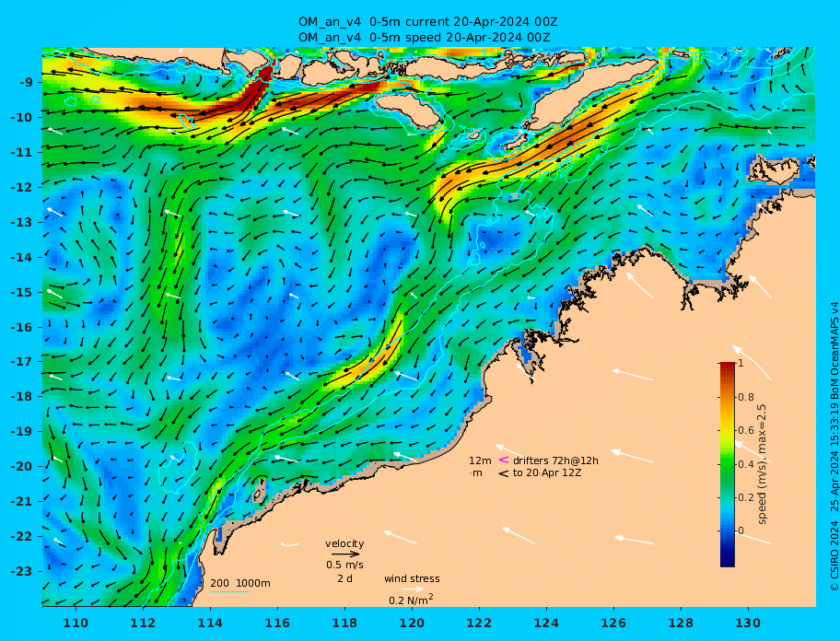Click latitude axis label '-19'
Viewport: 840px width, 641px height.
tap(22, 431)
